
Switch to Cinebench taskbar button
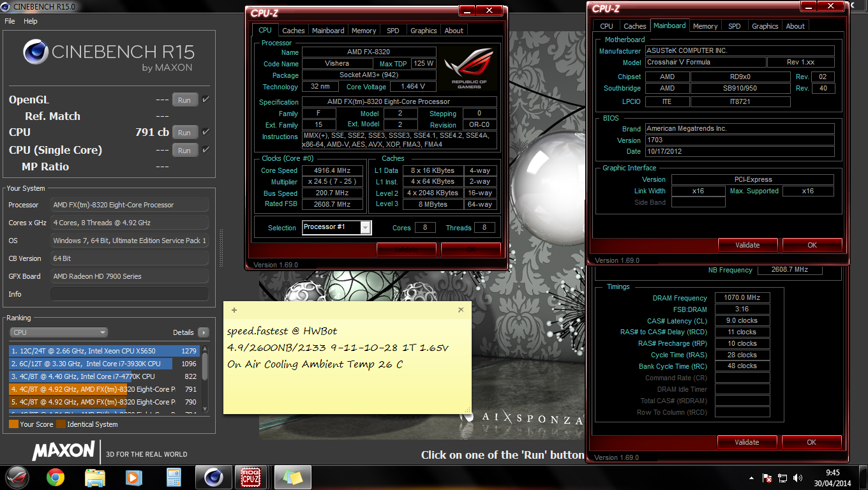(x=213, y=477)
